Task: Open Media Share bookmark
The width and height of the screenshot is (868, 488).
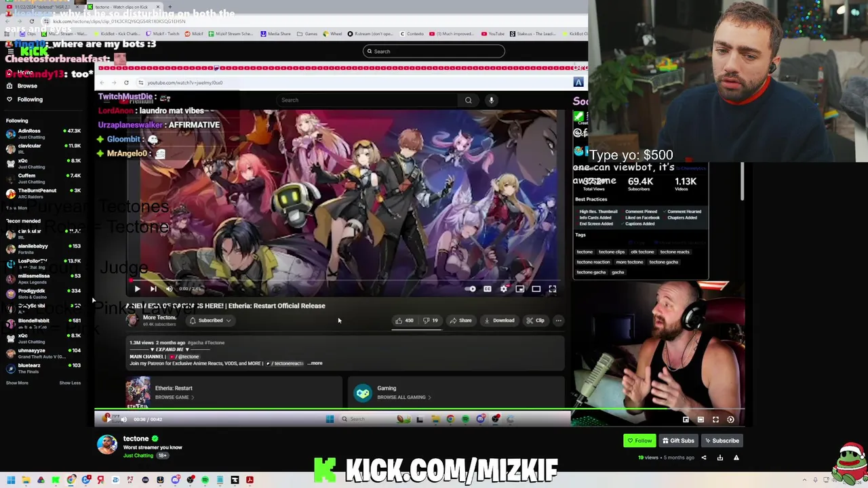Action: pyautogui.click(x=275, y=34)
